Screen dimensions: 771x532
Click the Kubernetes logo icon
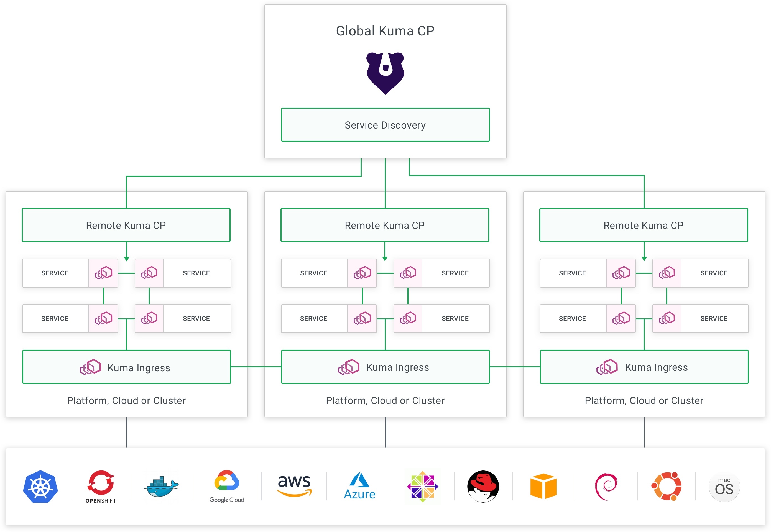click(x=40, y=486)
